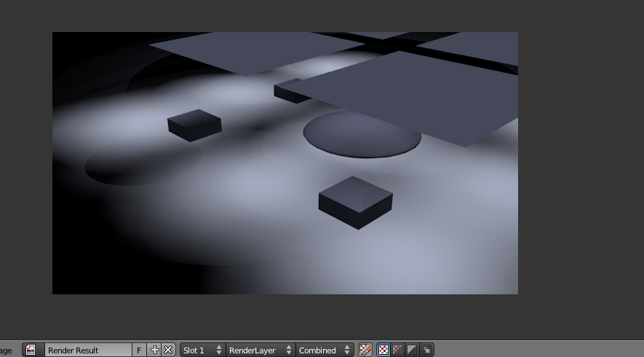The image size is (644, 357).
Task: Open the Combined pass dropdown
Action: click(325, 350)
